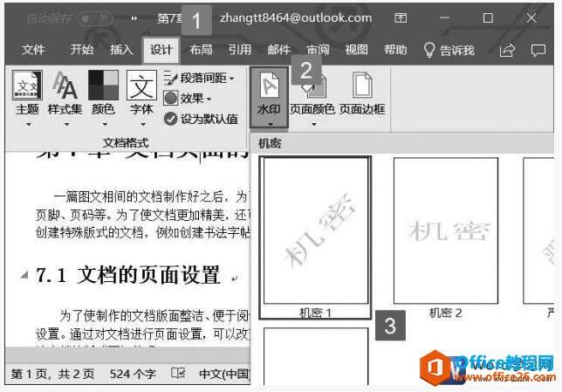
Task: Click the proofing check icon in status bar
Action: click(x=178, y=374)
